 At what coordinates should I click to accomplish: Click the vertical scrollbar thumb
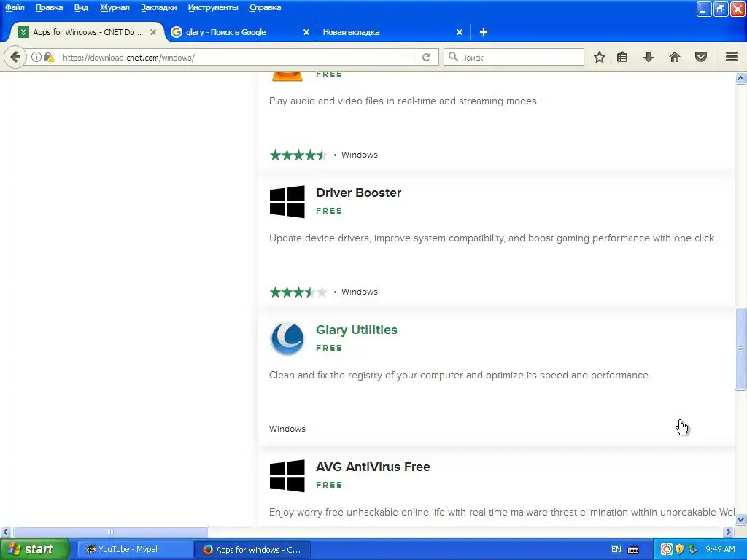(740, 349)
